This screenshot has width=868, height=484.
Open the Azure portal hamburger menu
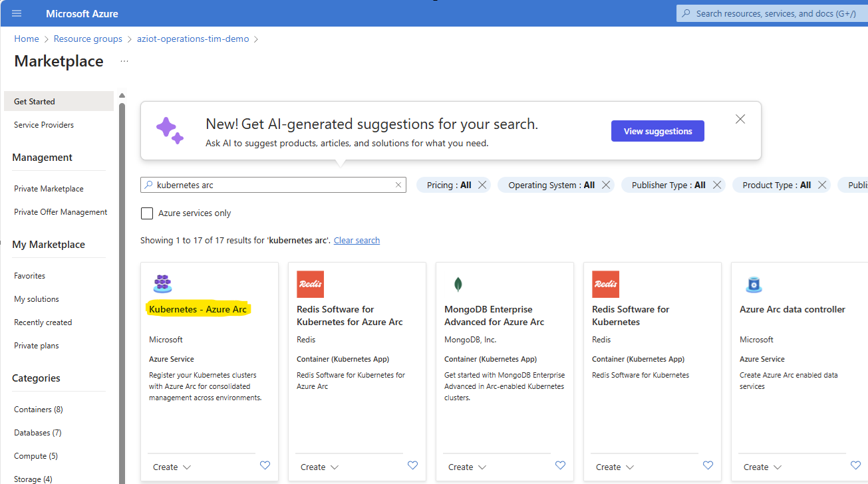point(17,13)
